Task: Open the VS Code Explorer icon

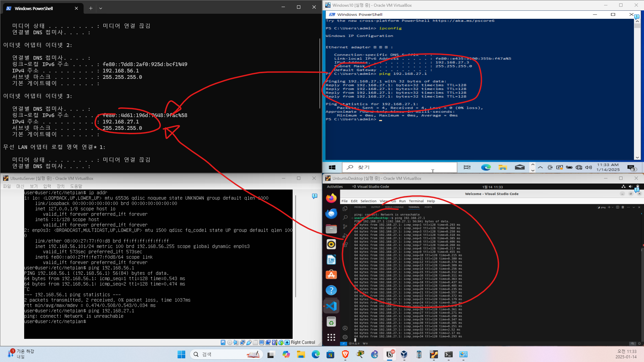Action: pyautogui.click(x=345, y=209)
